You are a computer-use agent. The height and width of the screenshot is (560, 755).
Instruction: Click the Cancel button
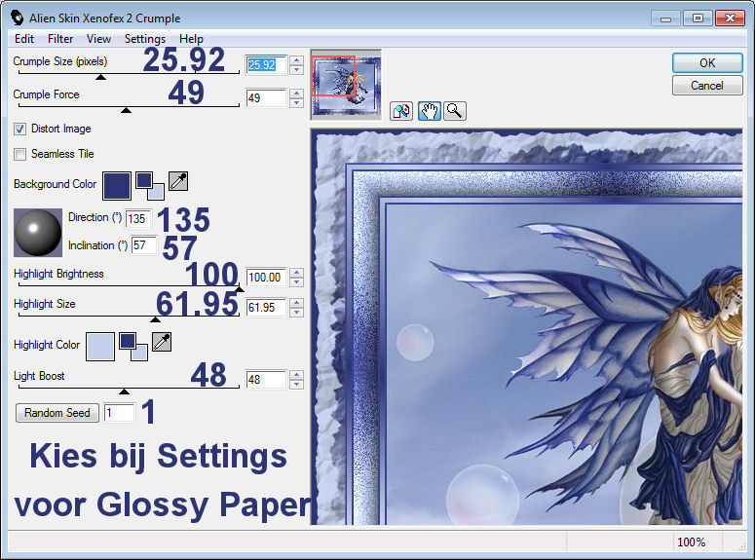(707, 86)
